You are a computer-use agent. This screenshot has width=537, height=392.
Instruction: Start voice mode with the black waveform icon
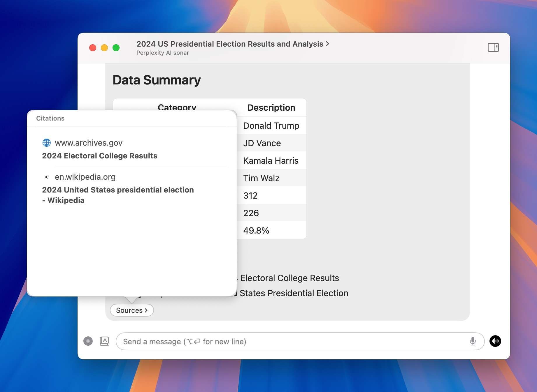495,341
